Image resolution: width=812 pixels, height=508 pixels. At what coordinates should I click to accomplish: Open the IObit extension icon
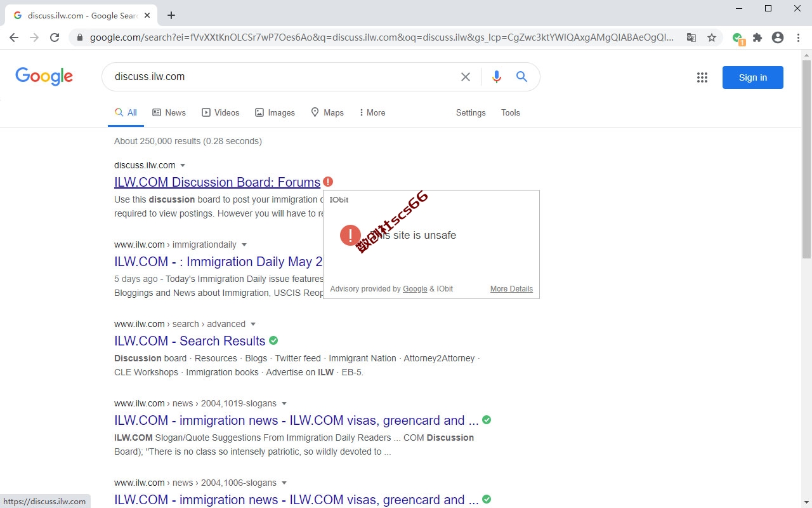tap(738, 38)
